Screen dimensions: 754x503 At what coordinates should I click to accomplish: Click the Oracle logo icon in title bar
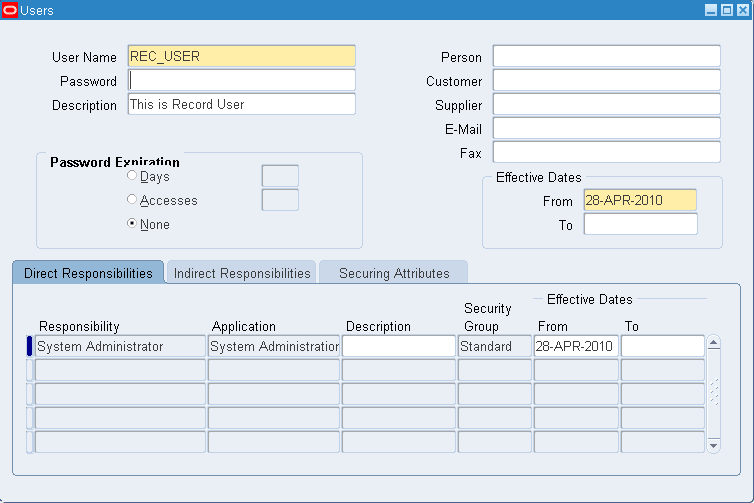(9, 10)
